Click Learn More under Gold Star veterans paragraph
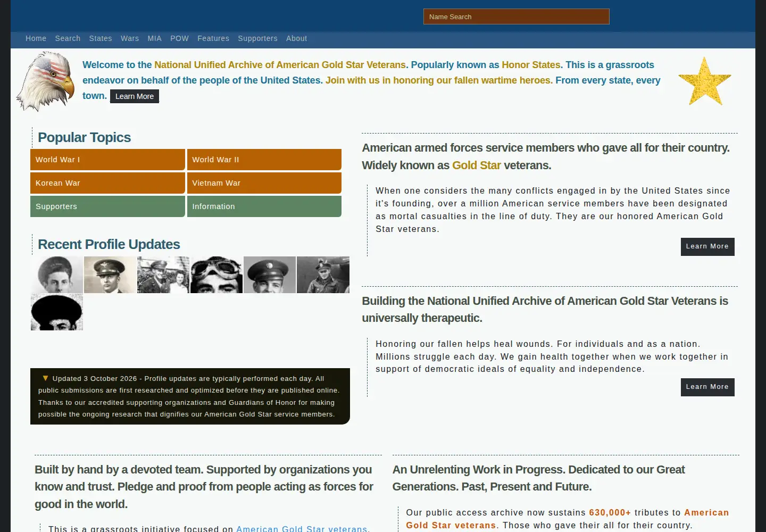The width and height of the screenshot is (766, 532). tap(707, 247)
